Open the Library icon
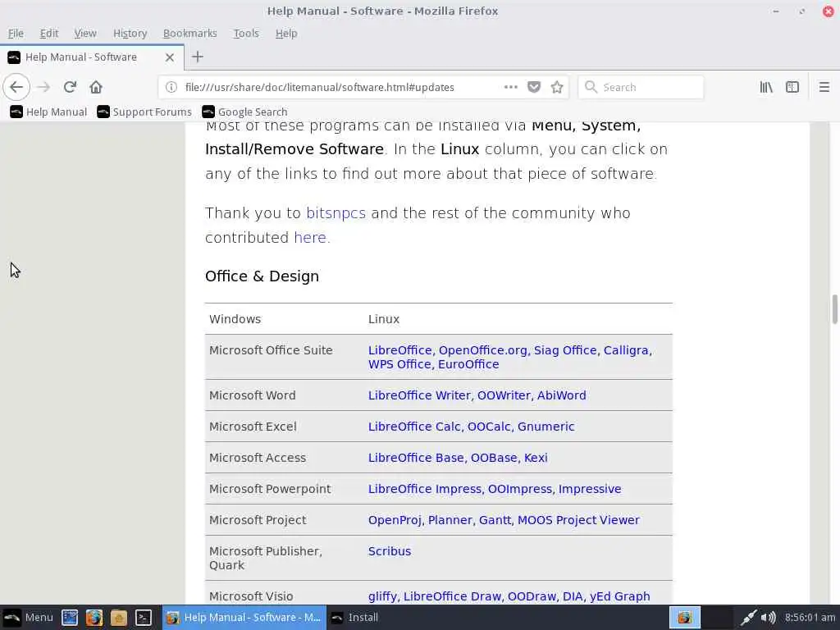The height and width of the screenshot is (630, 840). (x=766, y=87)
